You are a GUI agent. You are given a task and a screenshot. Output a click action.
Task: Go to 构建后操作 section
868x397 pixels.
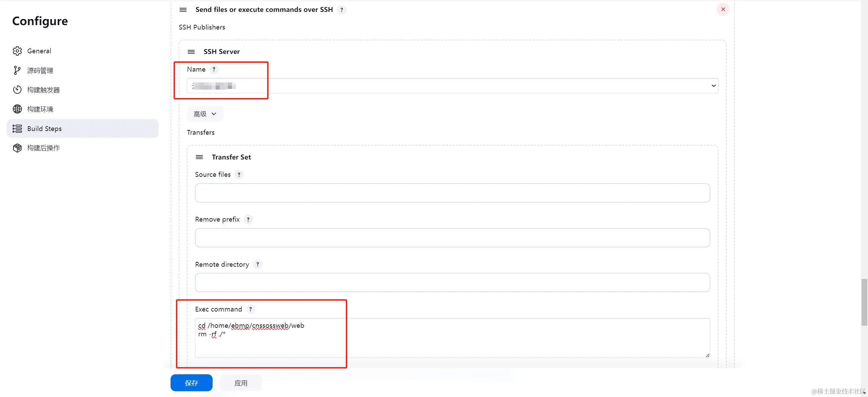(43, 148)
